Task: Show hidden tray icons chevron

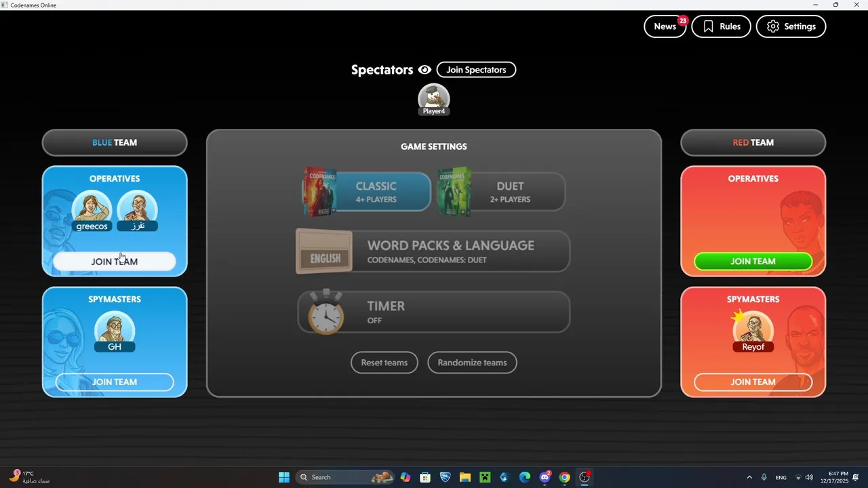Action: tap(749, 477)
